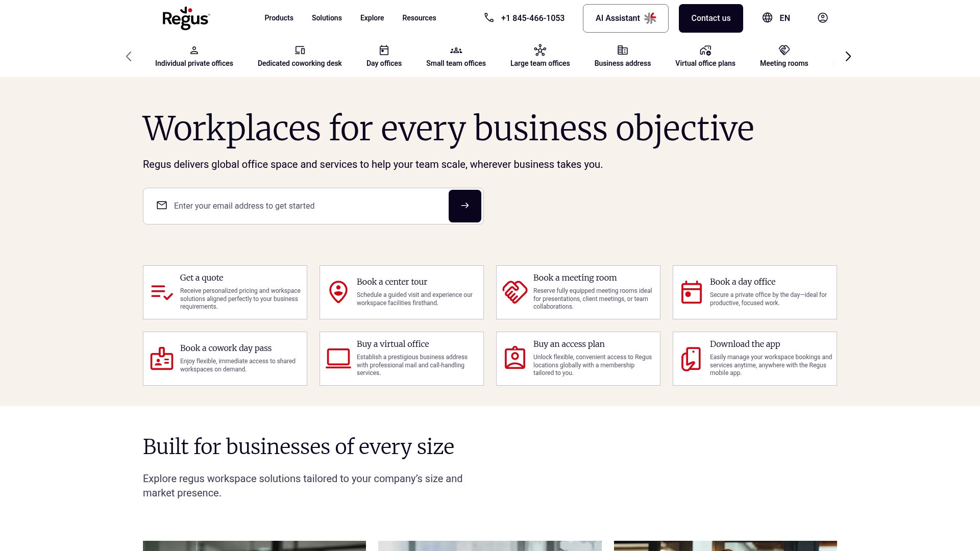The height and width of the screenshot is (551, 980).
Task: Click the cowork day pass badge icon
Action: coord(162,359)
